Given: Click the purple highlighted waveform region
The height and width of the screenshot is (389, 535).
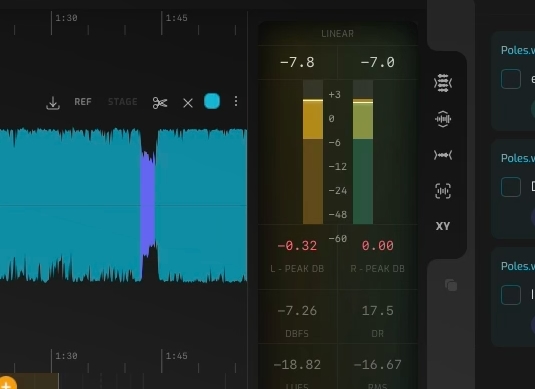Looking at the screenshot, I should tap(148, 205).
